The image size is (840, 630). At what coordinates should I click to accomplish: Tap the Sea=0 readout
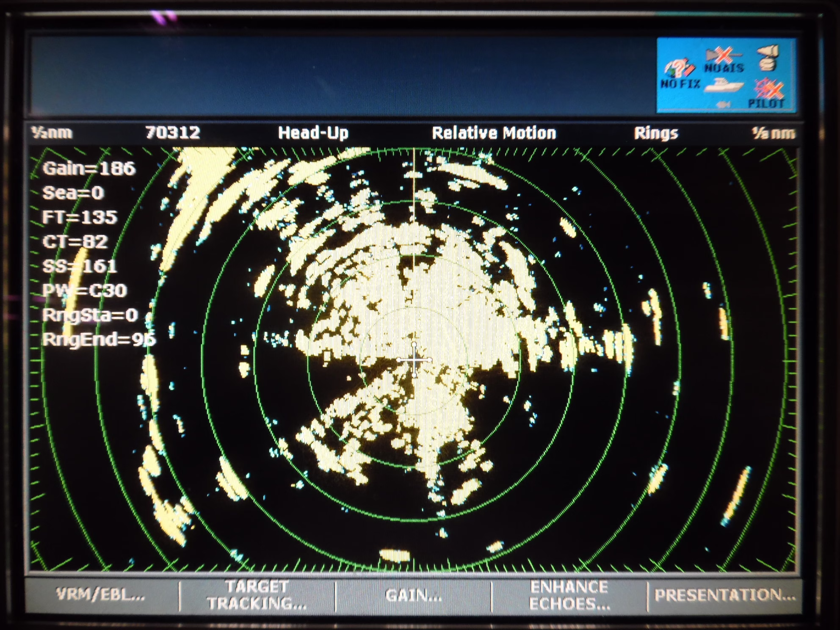(x=73, y=193)
